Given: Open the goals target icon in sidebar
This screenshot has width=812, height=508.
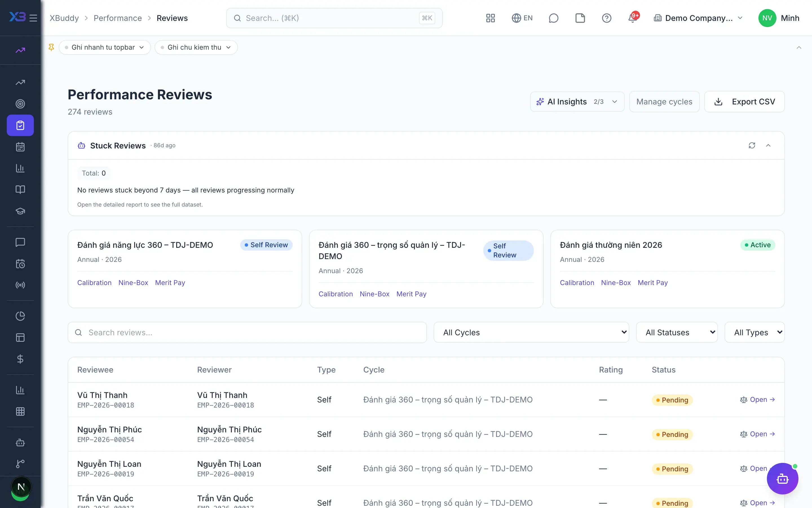Looking at the screenshot, I should pos(20,104).
